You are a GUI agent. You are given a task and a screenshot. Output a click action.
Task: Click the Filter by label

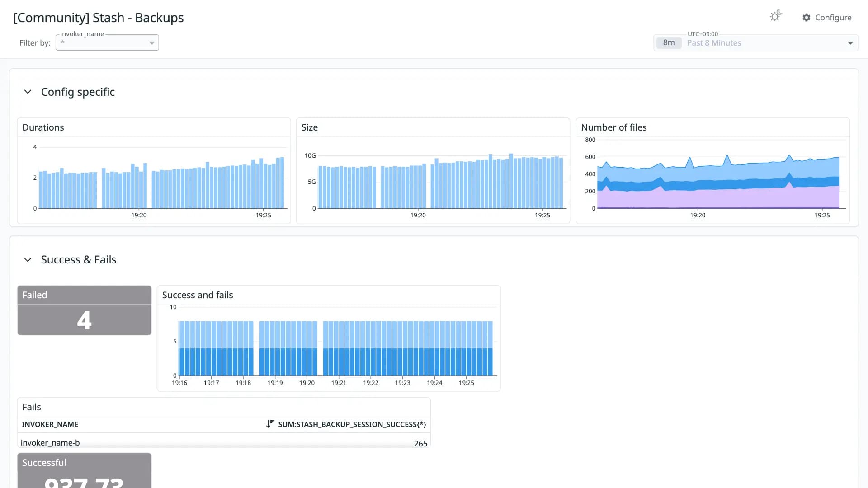(x=35, y=43)
